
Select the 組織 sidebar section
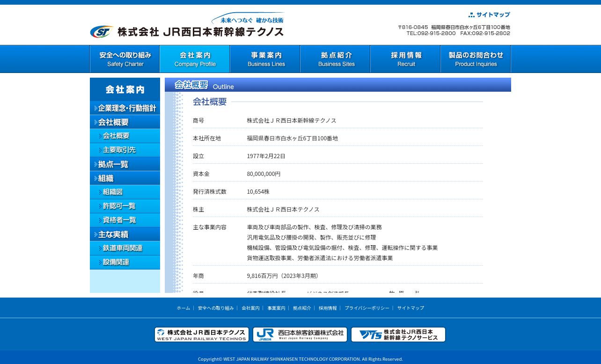125,178
